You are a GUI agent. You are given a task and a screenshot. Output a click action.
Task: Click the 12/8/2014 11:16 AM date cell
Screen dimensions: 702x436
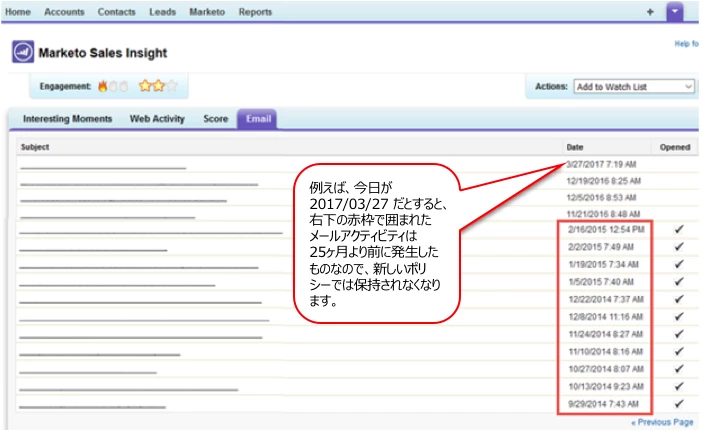coord(606,317)
